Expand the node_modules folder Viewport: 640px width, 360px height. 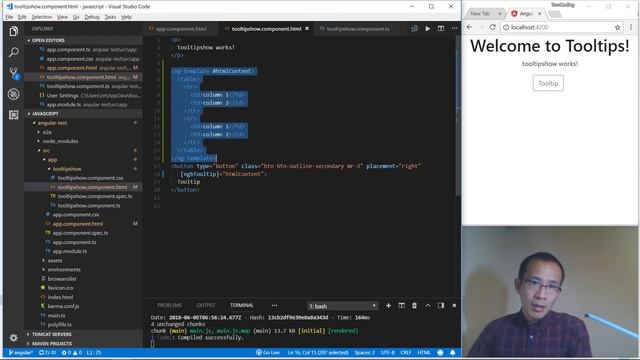(60, 141)
